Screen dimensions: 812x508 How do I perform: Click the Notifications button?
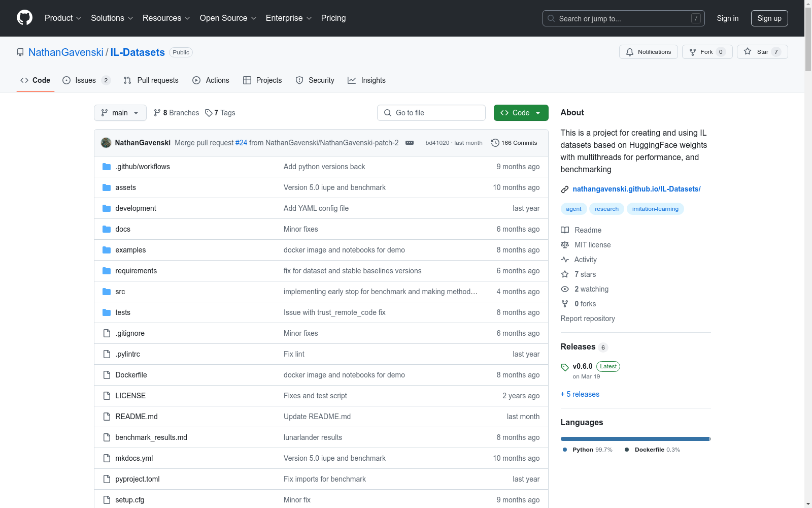(649, 52)
